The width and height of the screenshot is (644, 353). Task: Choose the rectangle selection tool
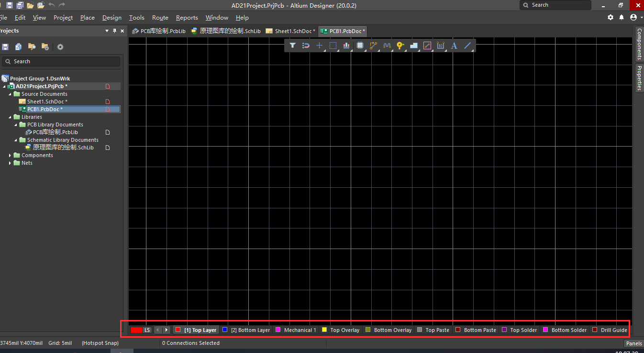[333, 46]
